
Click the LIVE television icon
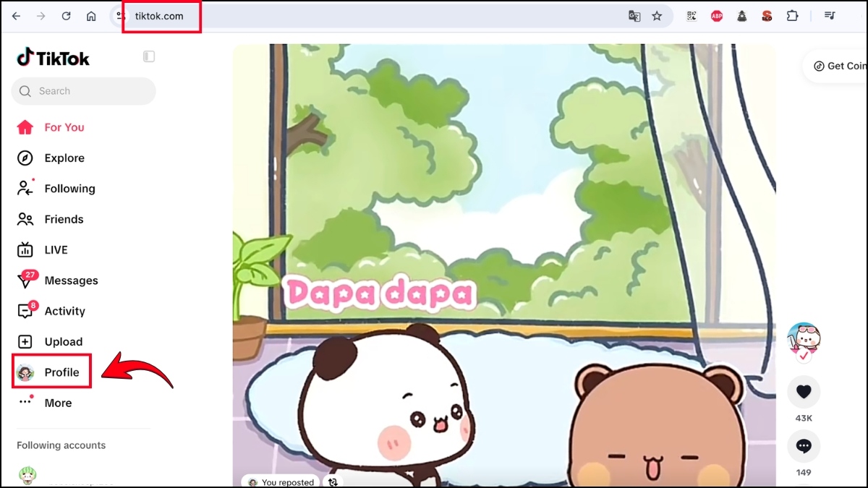pyautogui.click(x=25, y=250)
